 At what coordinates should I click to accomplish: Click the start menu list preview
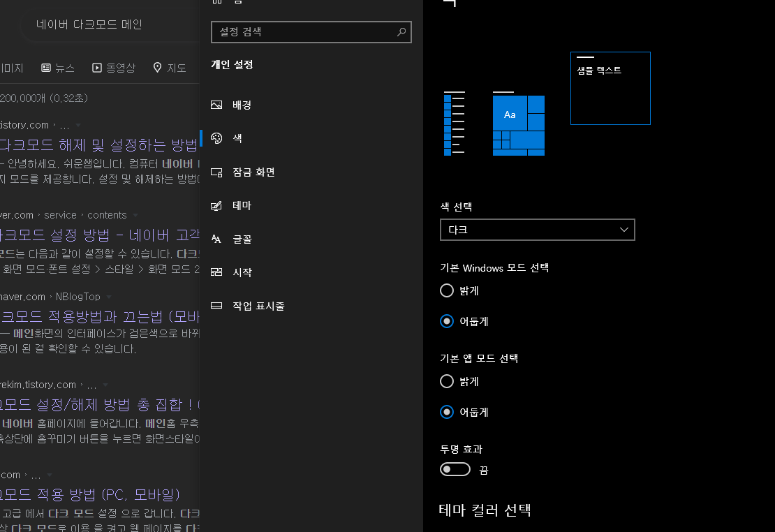click(x=455, y=123)
